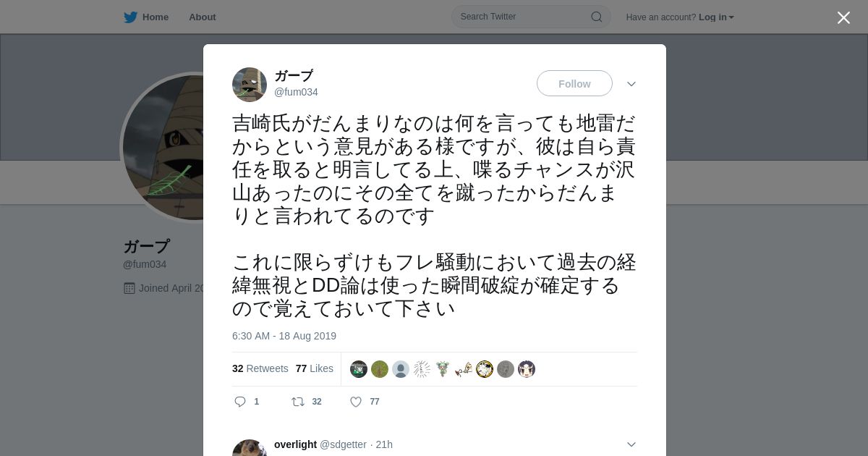Expand tweet options chevron beside Follow
The height and width of the screenshot is (456, 868).
(x=631, y=84)
